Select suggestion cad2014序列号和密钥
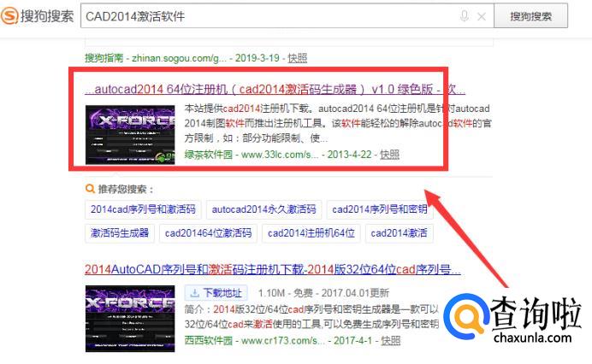 [x=380, y=209]
